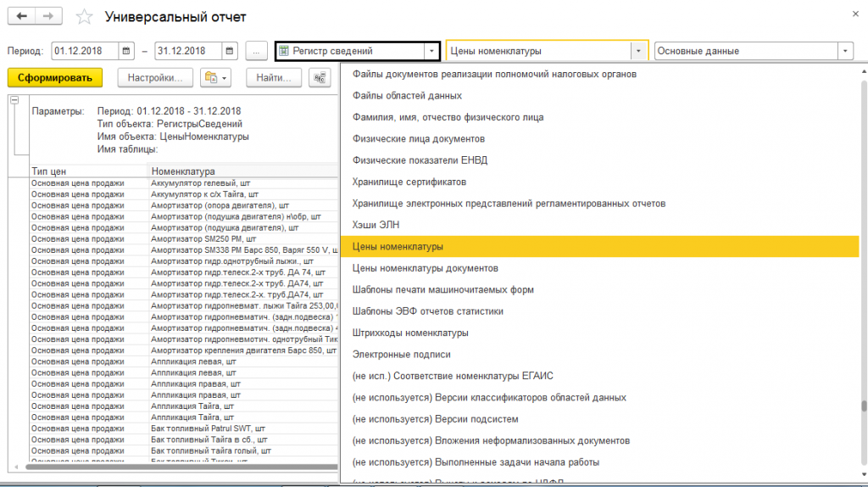The image size is (868, 487).
Task: Add report to favorites with star icon
Action: point(84,17)
